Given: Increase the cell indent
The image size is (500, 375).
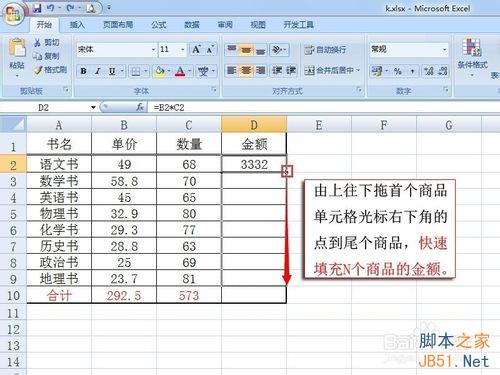Looking at the screenshot, I should pos(291,70).
